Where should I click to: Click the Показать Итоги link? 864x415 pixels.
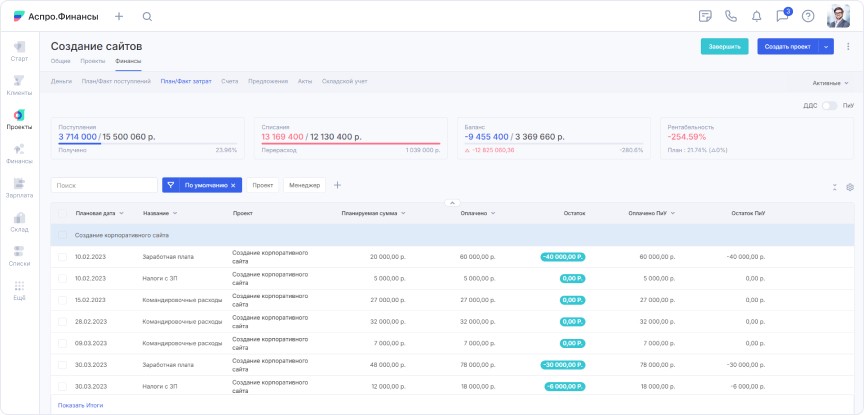point(80,405)
